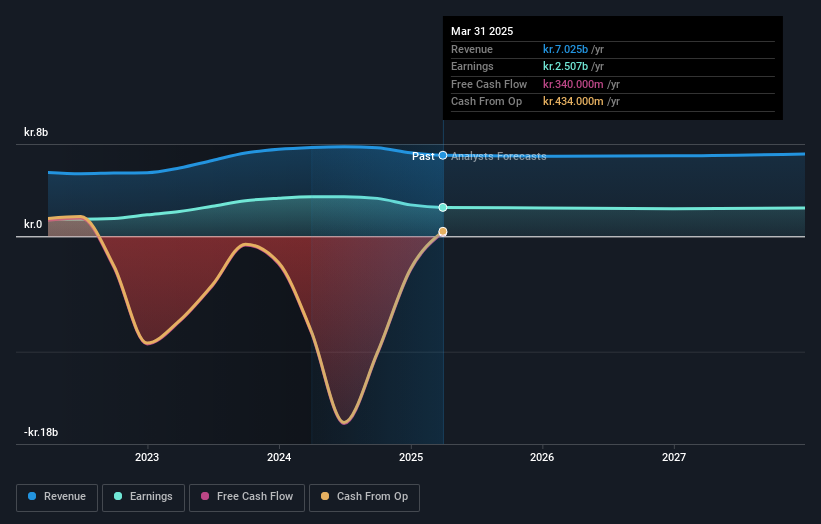Toggle the Earnings legend series
Image resolution: width=821 pixels, height=524 pixels.
(x=143, y=497)
